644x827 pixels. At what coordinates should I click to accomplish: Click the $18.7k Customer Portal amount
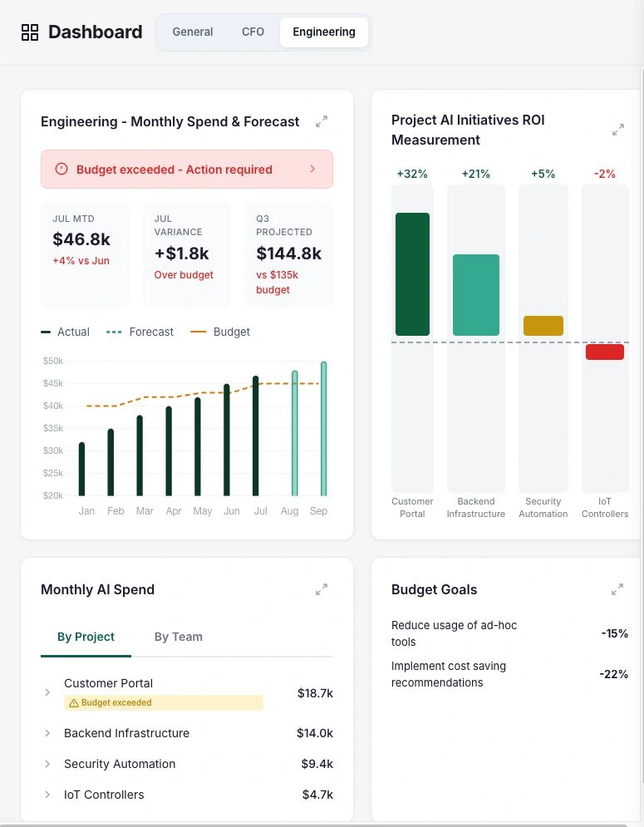point(315,693)
